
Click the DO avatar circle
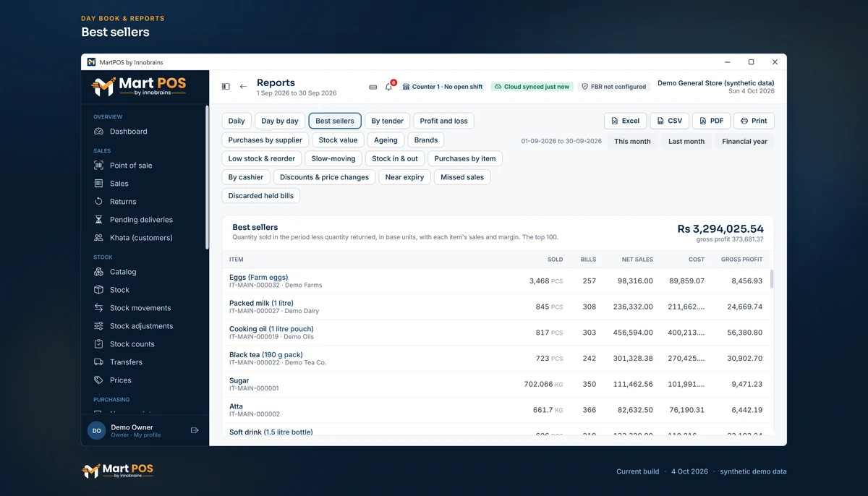click(96, 430)
